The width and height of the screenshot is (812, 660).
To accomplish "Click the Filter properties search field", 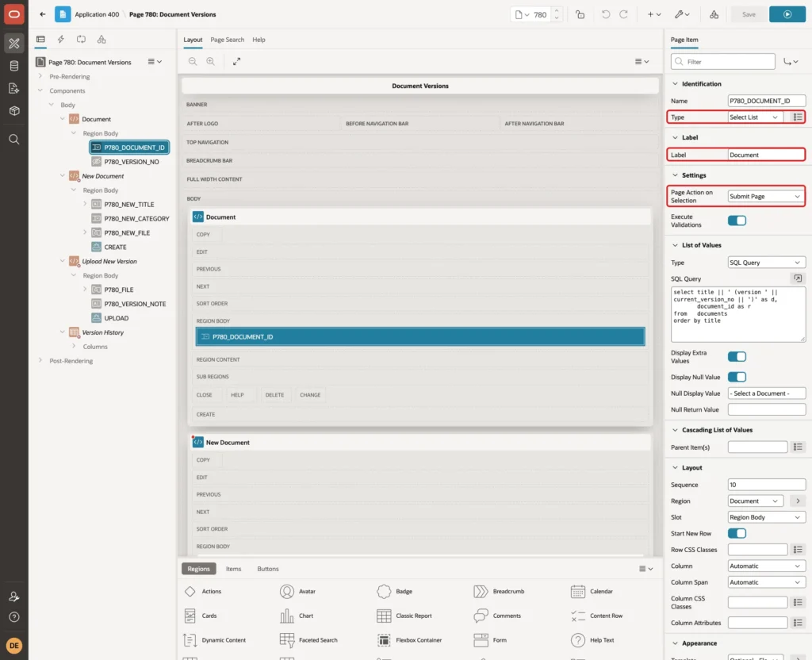I will tap(723, 62).
